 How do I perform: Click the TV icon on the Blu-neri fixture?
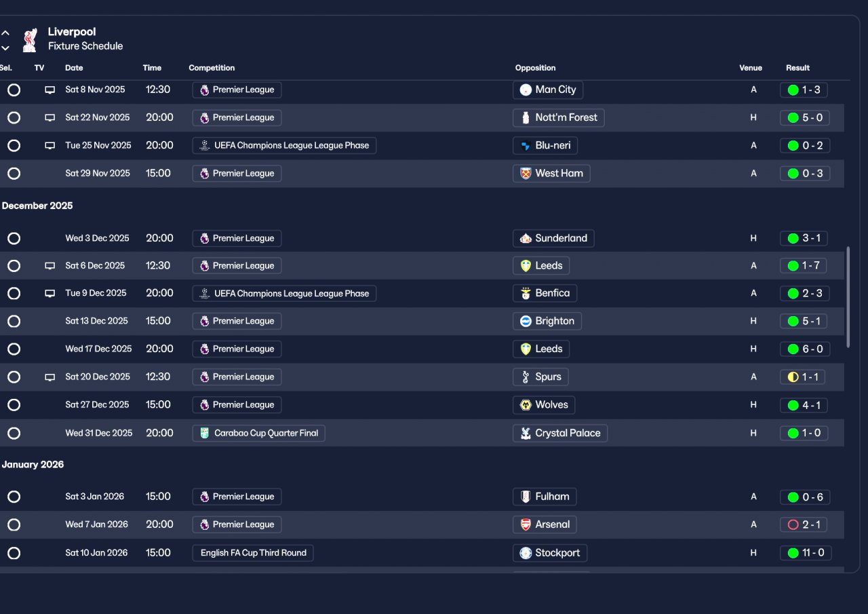tap(50, 145)
